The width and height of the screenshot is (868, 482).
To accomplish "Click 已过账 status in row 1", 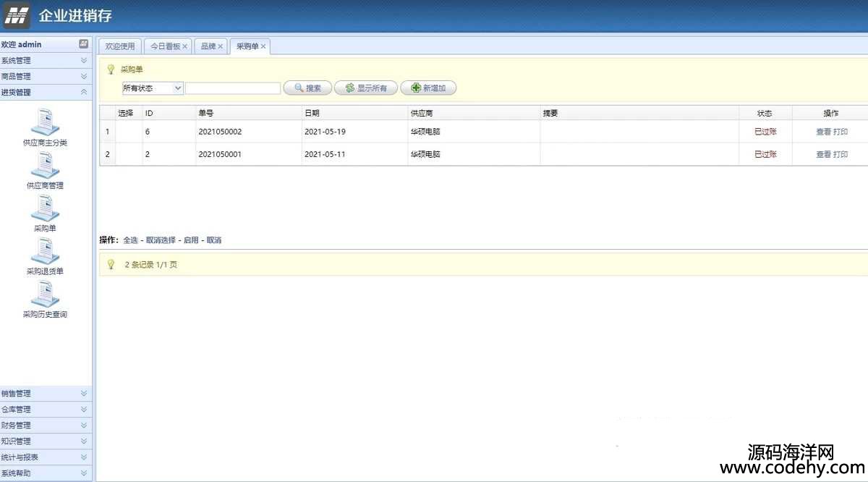I will pos(765,132).
